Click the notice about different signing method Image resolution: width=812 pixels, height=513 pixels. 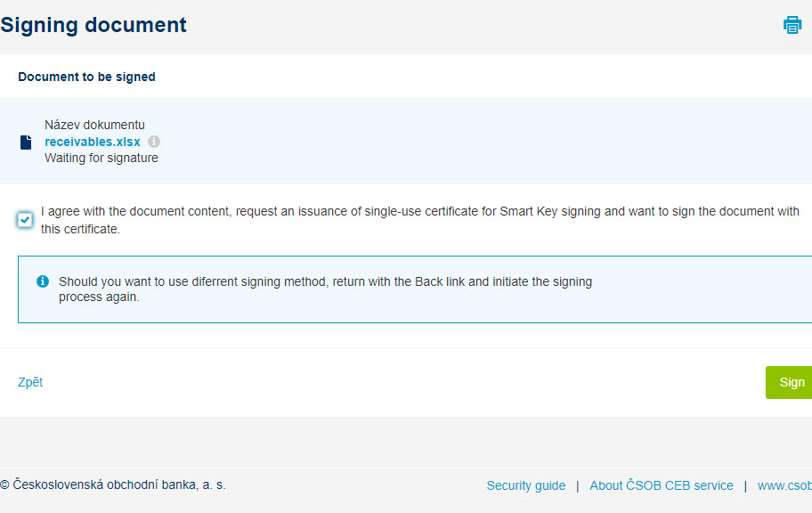pos(325,289)
